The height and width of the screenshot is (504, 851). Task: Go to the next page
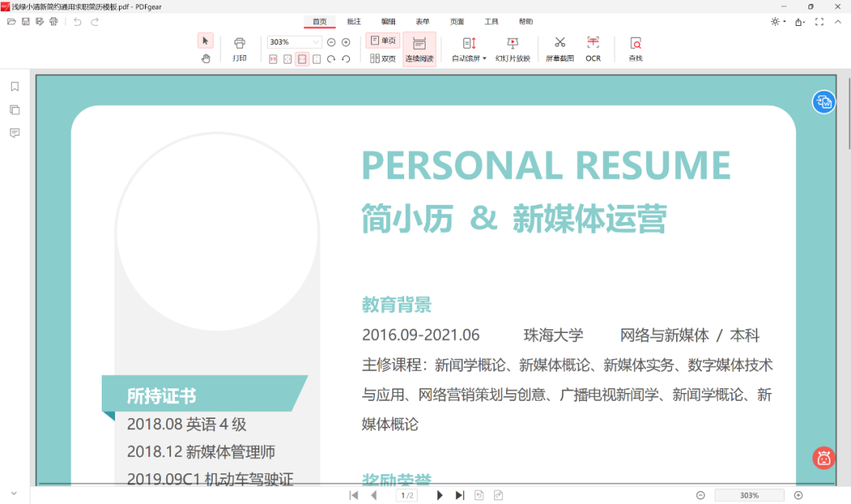pyautogui.click(x=440, y=495)
